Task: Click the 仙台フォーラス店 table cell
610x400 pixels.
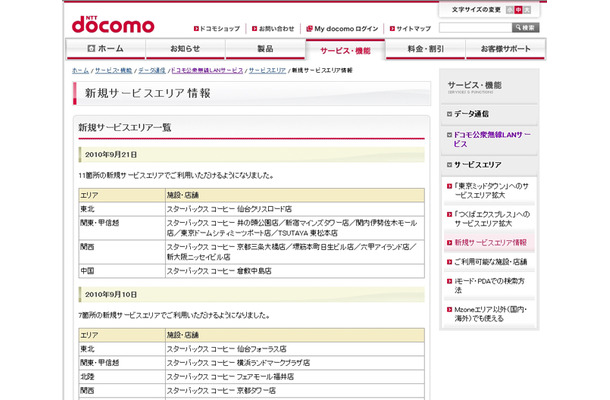Action: [x=294, y=349]
